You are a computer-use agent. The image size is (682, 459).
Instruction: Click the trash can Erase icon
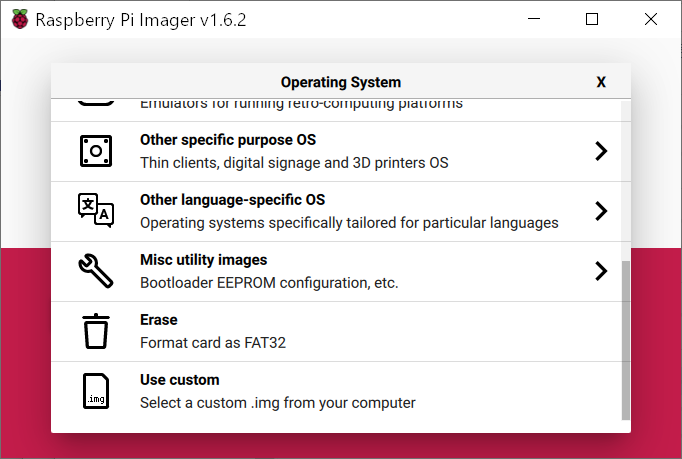click(x=96, y=331)
